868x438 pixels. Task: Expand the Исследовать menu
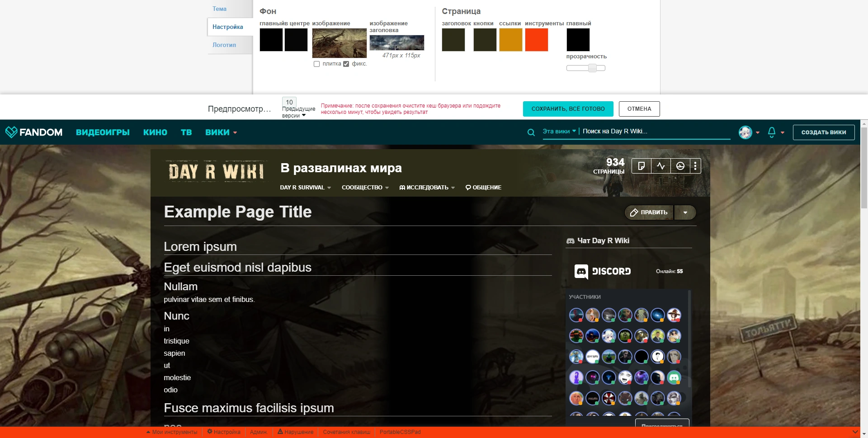427,188
